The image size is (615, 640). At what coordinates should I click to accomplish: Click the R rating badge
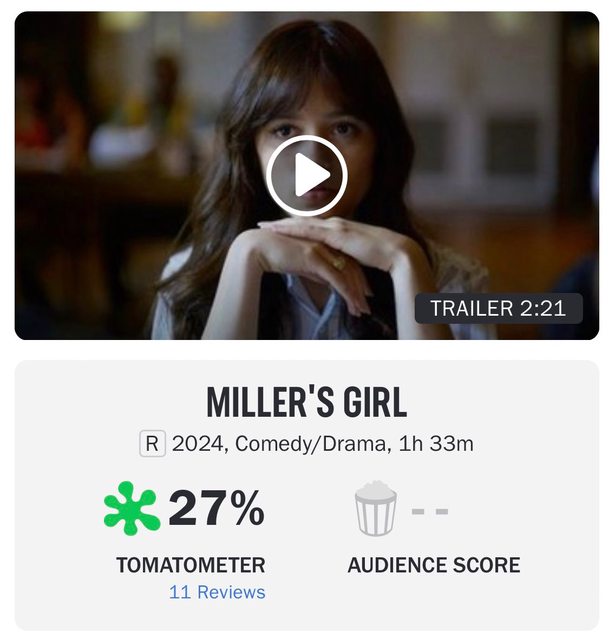152,444
